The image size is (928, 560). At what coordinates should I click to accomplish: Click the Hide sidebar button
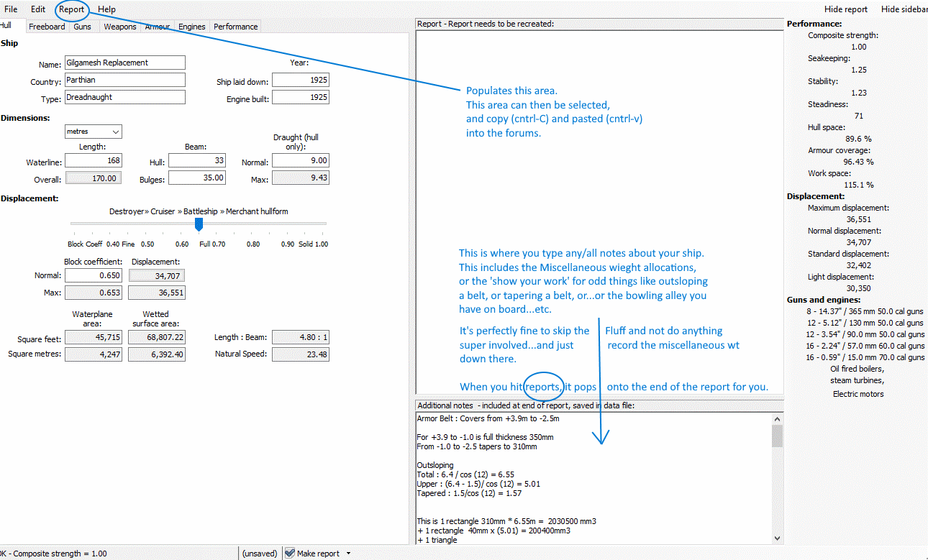click(904, 9)
